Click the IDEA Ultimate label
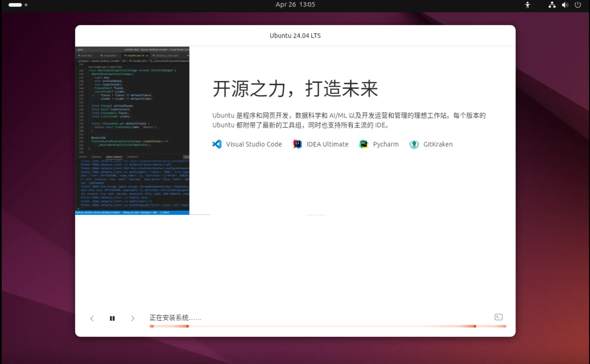This screenshot has width=590, height=364. tap(327, 144)
